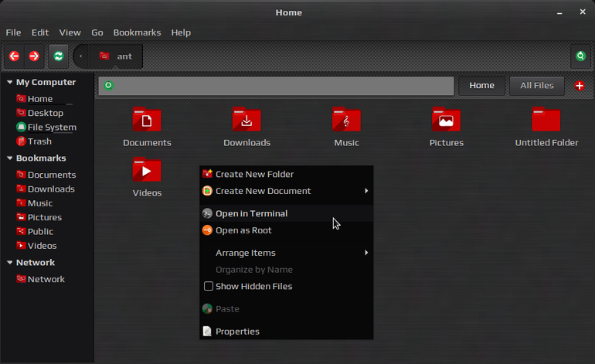Screen dimensions: 595x364
Task: Click the red plus icon beside All Files
Action: [x=580, y=86]
